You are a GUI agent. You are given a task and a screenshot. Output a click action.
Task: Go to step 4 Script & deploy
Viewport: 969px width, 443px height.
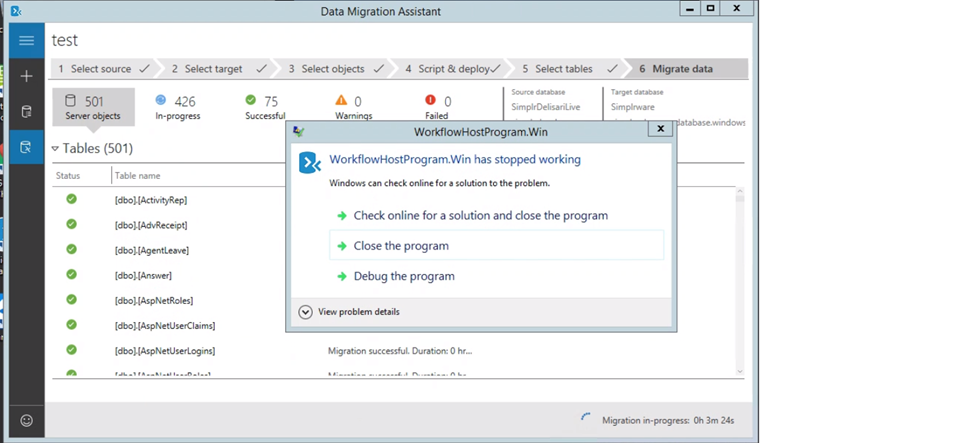452,69
